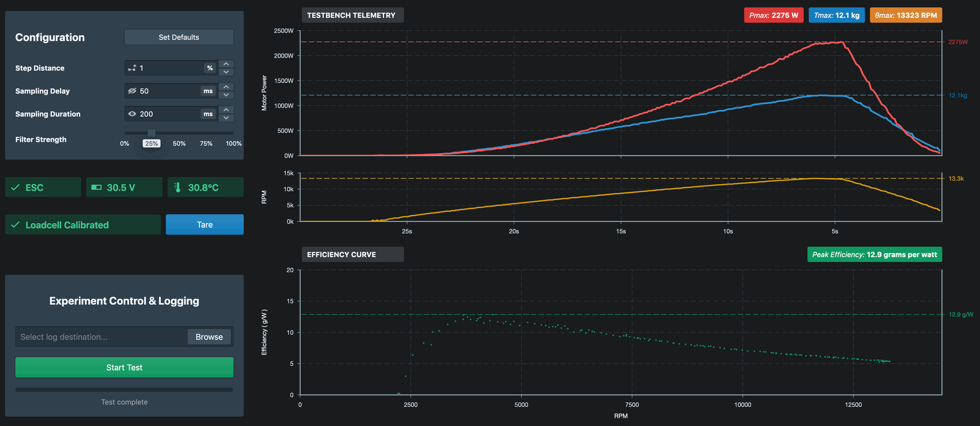Lower Sampling Duration with down chevron
The image size is (980, 426).
click(226, 118)
